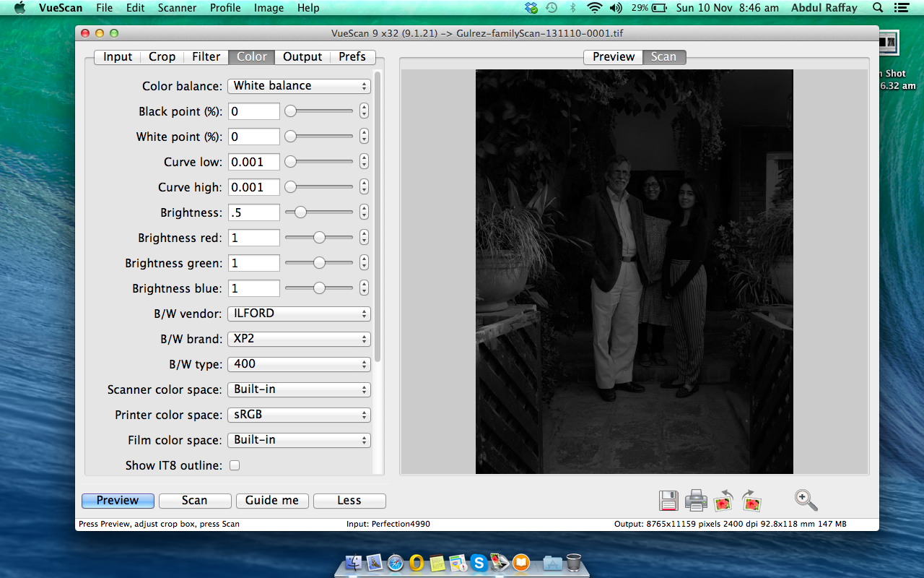Open the Applications folder in the Dock
The width and height of the screenshot is (924, 578).
pos(552,562)
